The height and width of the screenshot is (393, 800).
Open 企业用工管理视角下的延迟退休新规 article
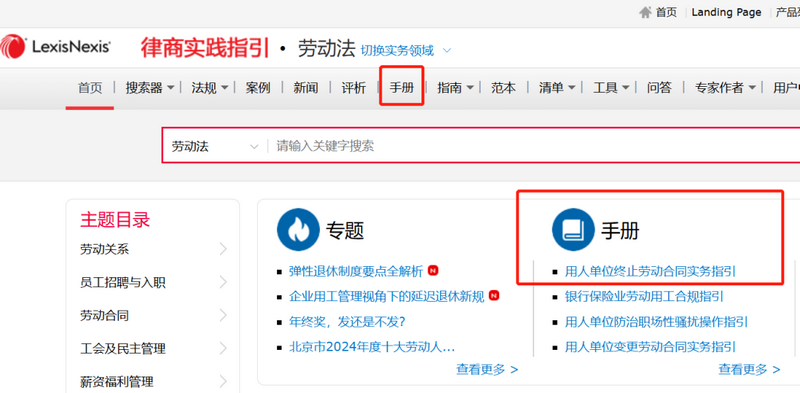tap(386, 297)
